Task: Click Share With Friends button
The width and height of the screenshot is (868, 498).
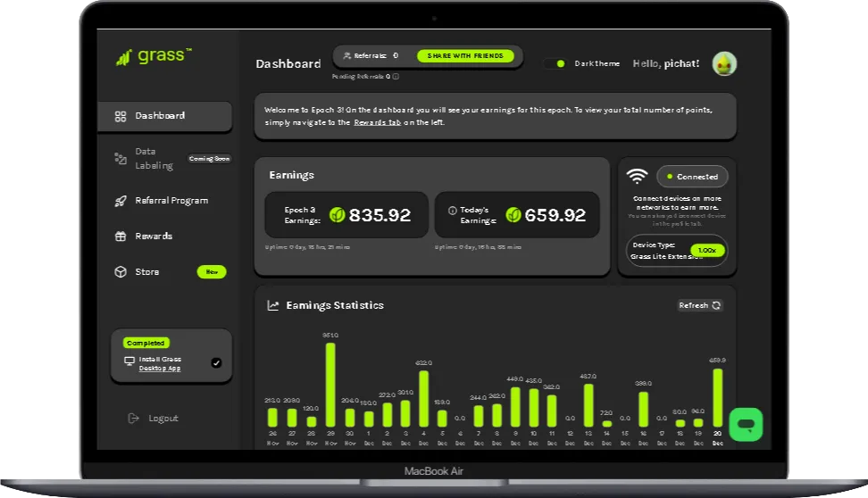Action: coord(465,56)
